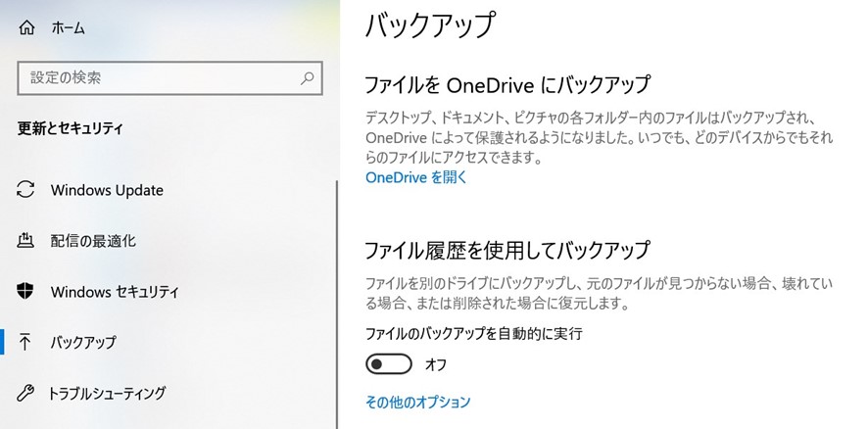
Task: Open その他のオプション link
Action: click(x=418, y=402)
